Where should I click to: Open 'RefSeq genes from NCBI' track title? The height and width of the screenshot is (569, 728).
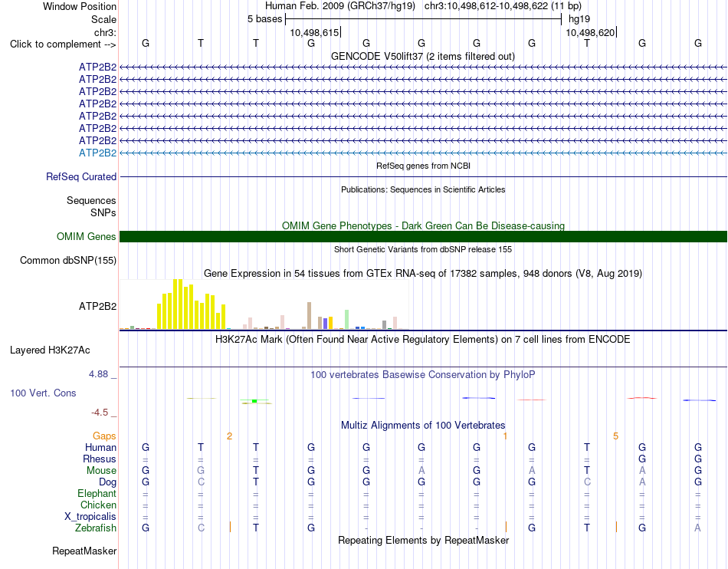[423, 166]
